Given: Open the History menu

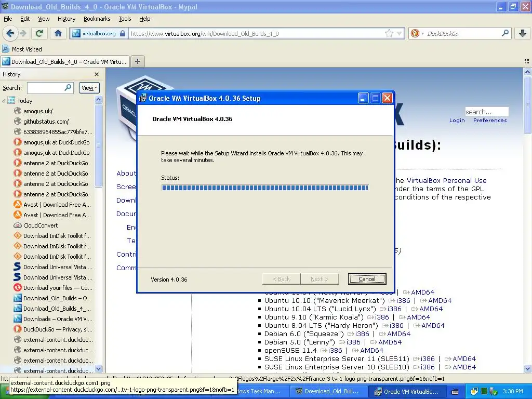Looking at the screenshot, I should (66, 19).
